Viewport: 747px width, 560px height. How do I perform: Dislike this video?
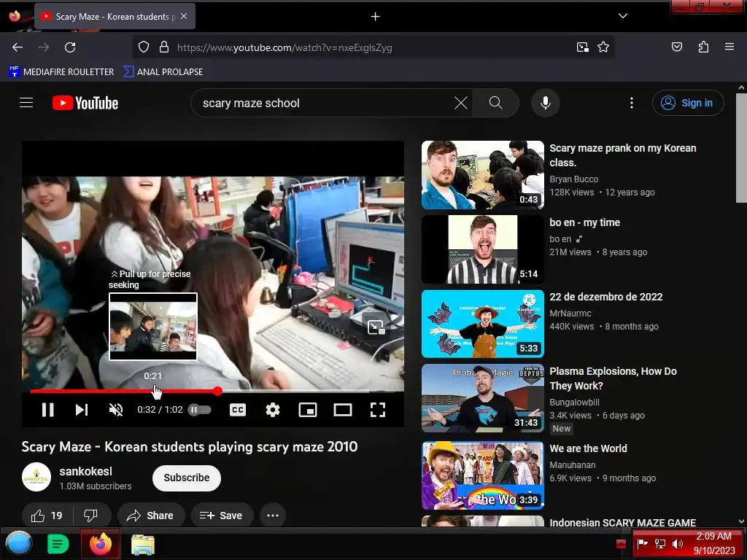click(x=90, y=516)
